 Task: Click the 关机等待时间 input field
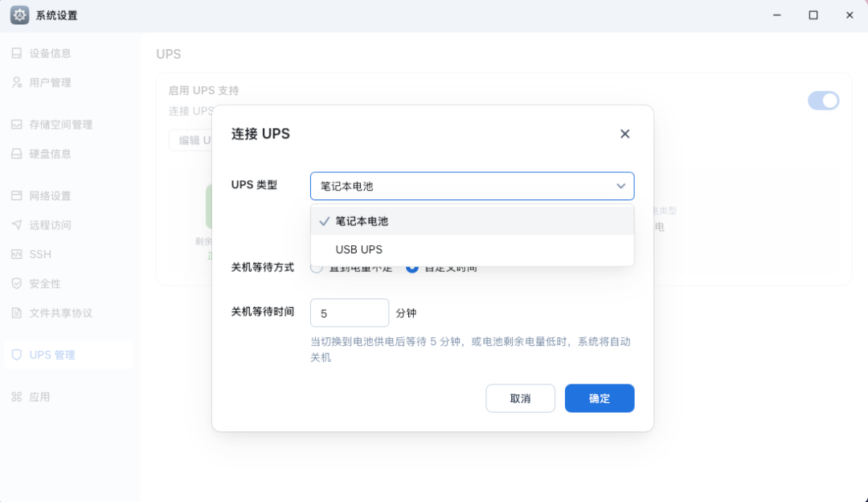(350, 313)
